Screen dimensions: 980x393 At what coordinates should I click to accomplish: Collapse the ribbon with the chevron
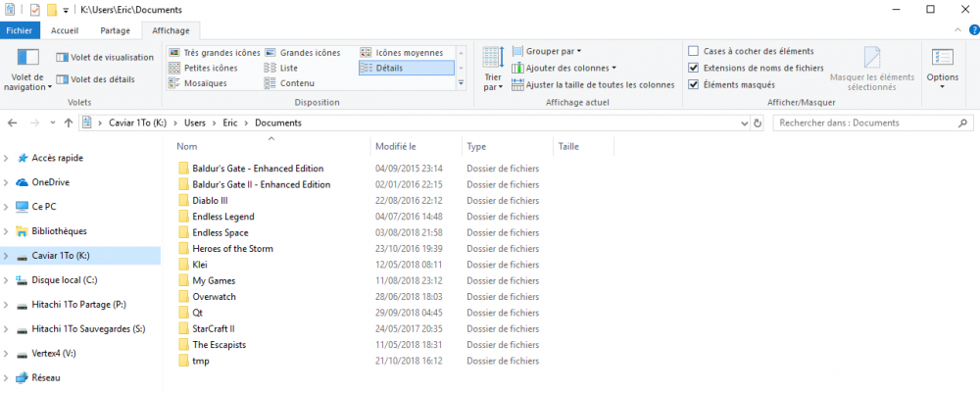[x=958, y=29]
